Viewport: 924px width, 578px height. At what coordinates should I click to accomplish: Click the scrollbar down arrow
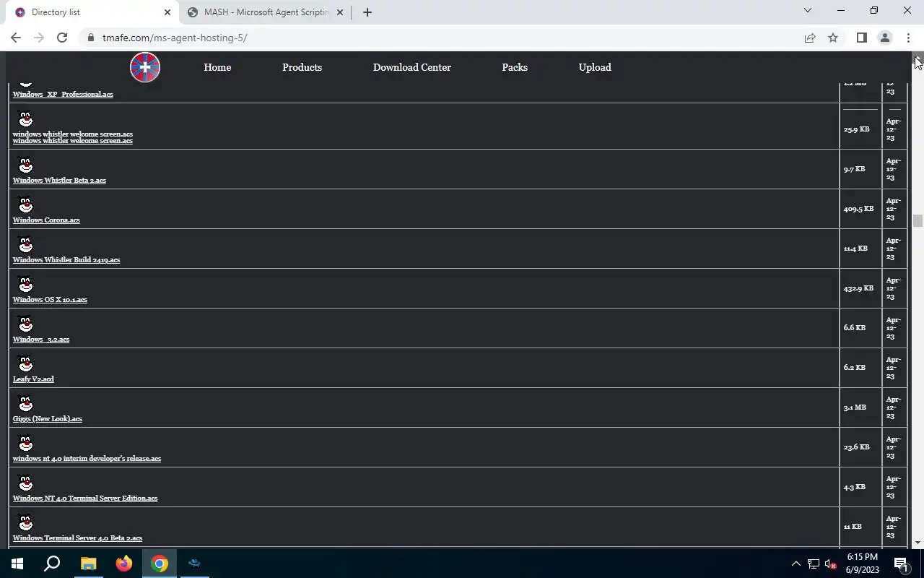point(918,543)
